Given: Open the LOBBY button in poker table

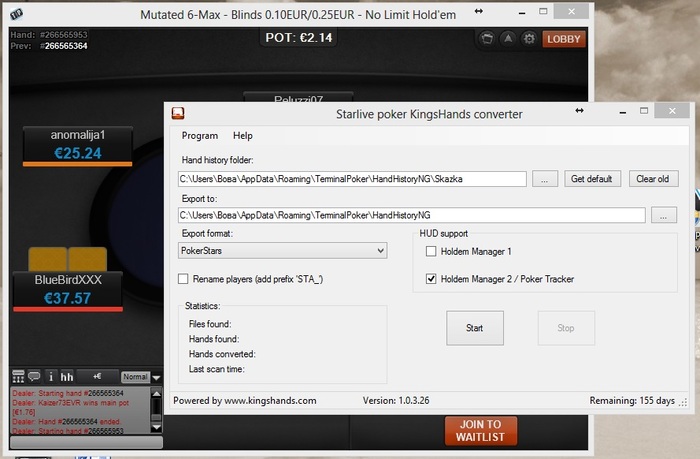Looking at the screenshot, I should pos(563,39).
